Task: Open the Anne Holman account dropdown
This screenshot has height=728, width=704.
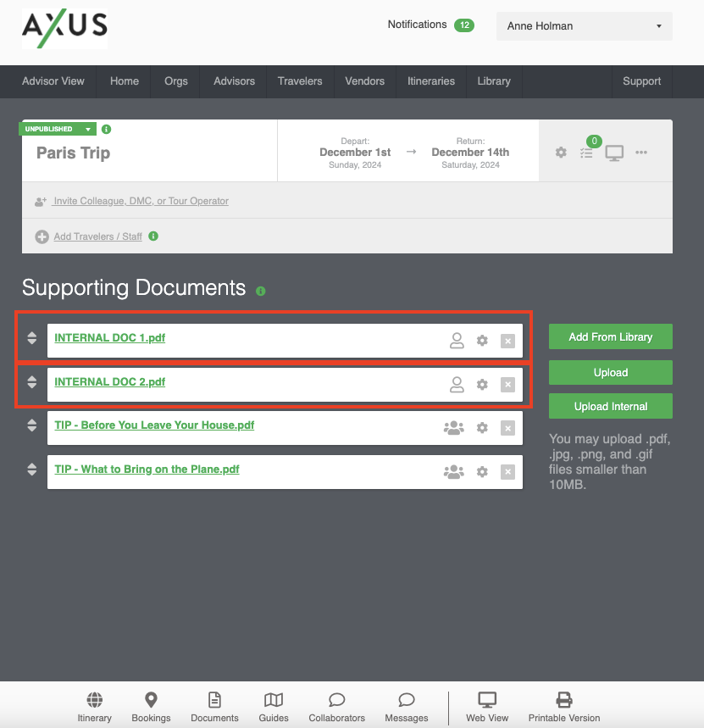Action: coord(583,26)
